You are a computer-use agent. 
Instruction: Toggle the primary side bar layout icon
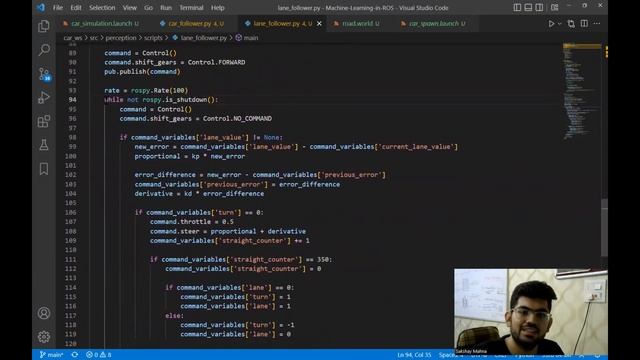pos(517,7)
